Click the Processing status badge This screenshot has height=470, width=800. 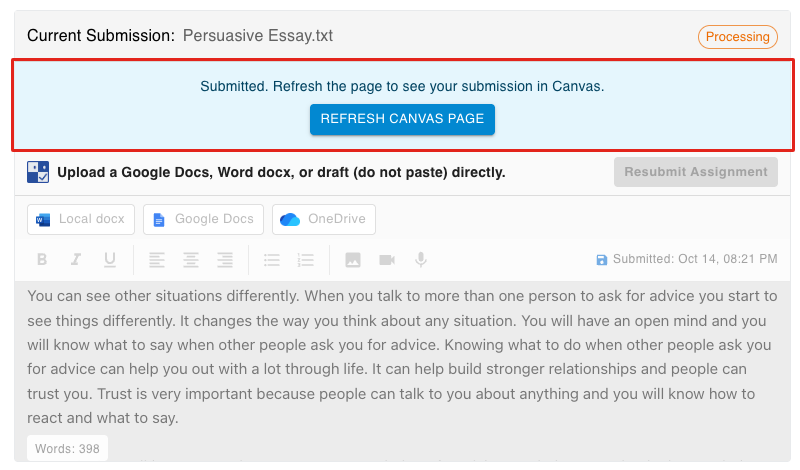pyautogui.click(x=738, y=37)
